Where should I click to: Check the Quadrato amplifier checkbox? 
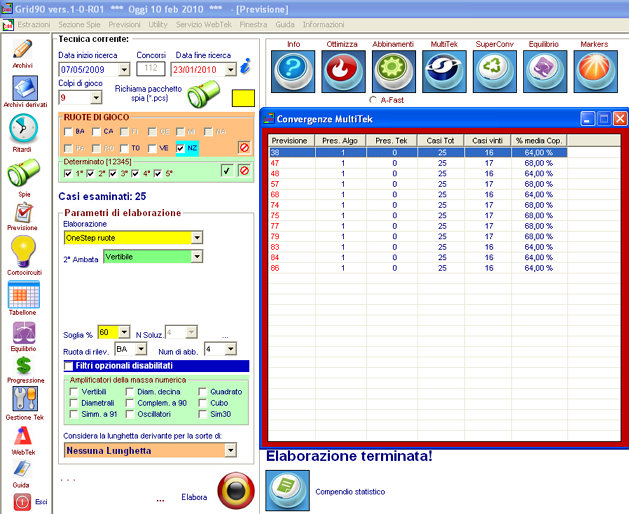point(203,392)
